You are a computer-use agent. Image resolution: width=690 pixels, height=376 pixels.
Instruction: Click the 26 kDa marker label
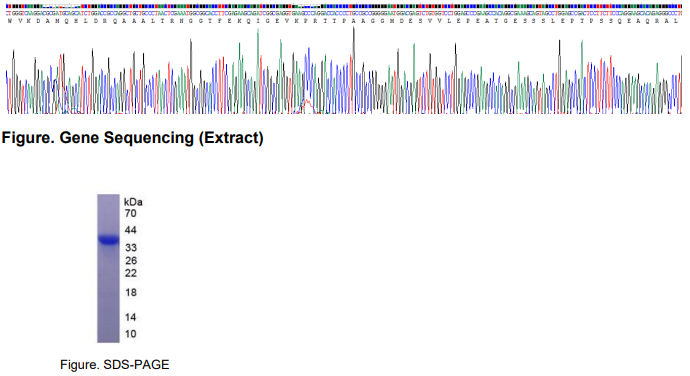tap(131, 261)
